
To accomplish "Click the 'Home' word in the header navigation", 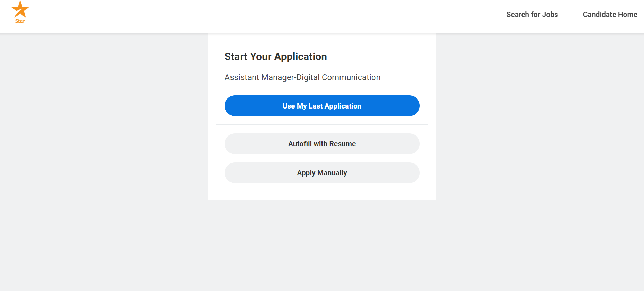I will (628, 15).
